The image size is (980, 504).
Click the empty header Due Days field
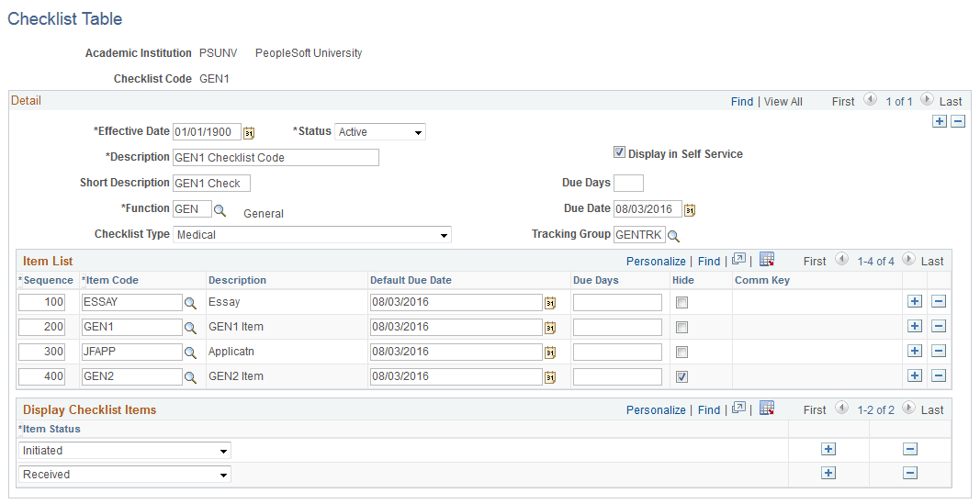pos(628,183)
